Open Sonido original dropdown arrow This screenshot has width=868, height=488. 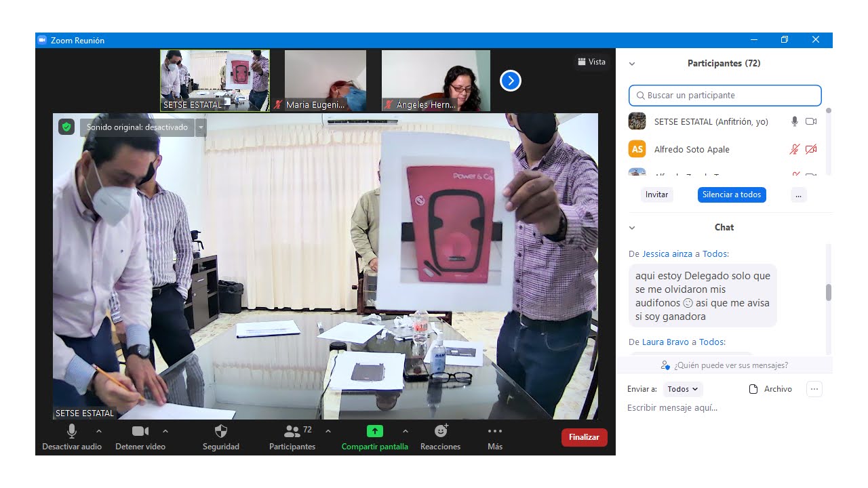click(x=200, y=127)
